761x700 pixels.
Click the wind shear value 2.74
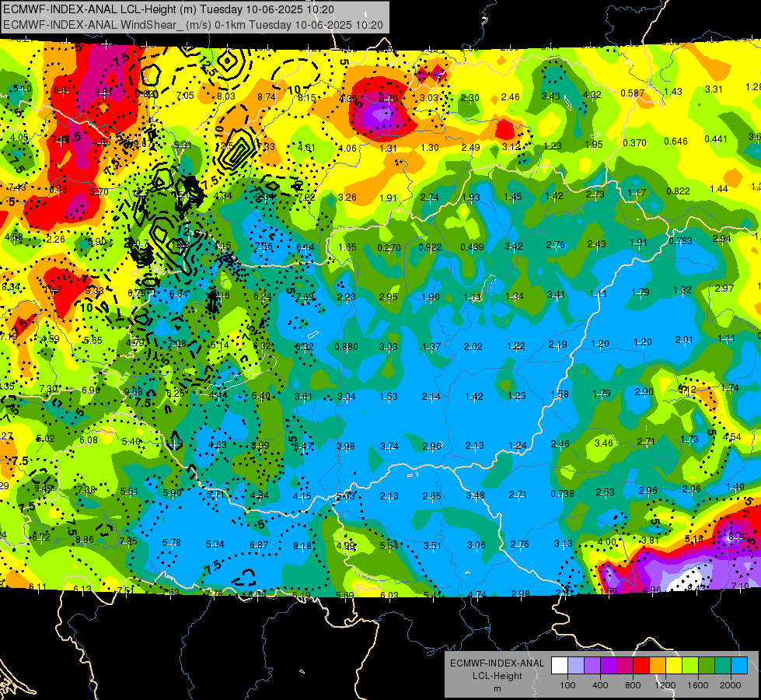(430, 198)
